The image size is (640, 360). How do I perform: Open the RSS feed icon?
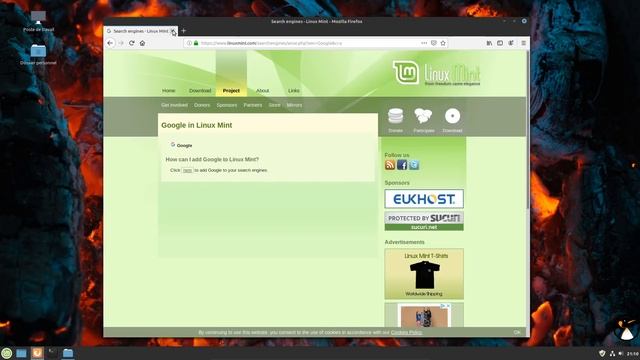(390, 165)
